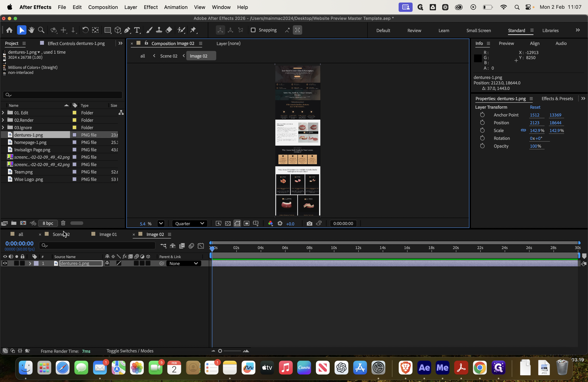Open the Effect menu

click(150, 7)
